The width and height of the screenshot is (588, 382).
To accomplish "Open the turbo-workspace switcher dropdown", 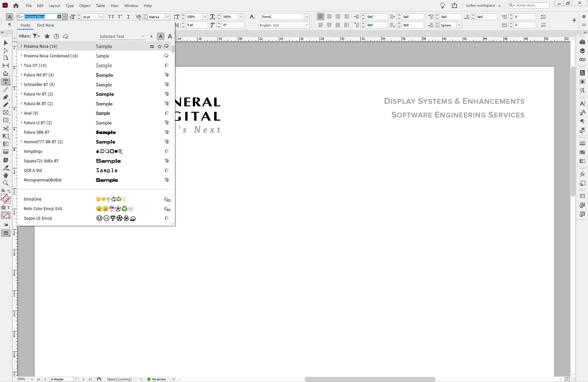I will [483, 5].
